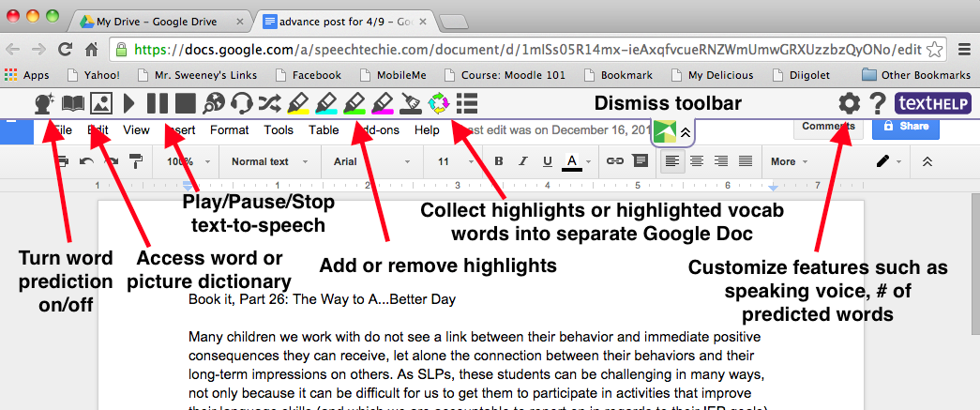Expand the More toolbar dropdown
The height and width of the screenshot is (410, 980).
(x=789, y=161)
